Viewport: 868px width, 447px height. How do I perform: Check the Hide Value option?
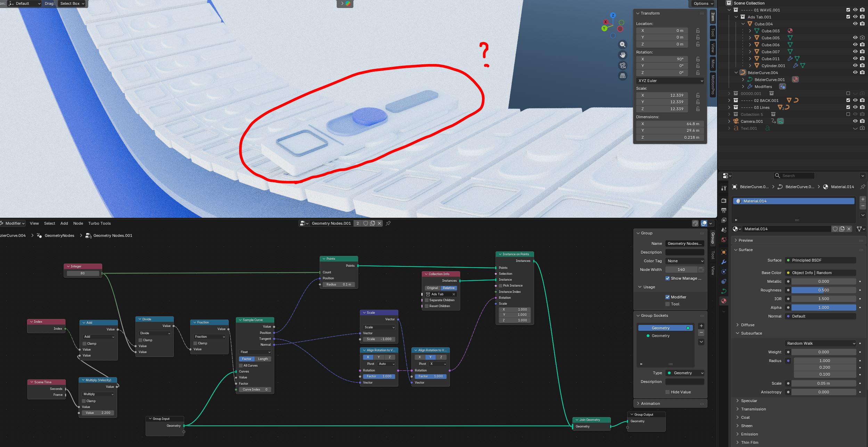pyautogui.click(x=668, y=392)
